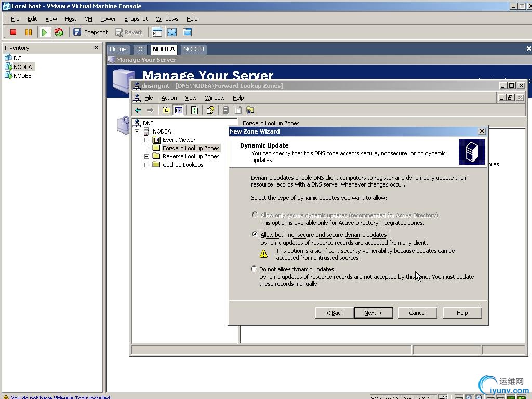The image size is (532, 399).
Task: Click the Reset virtual machine icon
Action: pyautogui.click(x=59, y=32)
